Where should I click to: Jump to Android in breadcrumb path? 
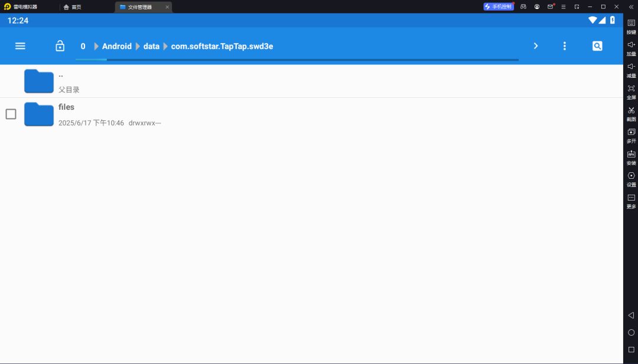click(117, 47)
